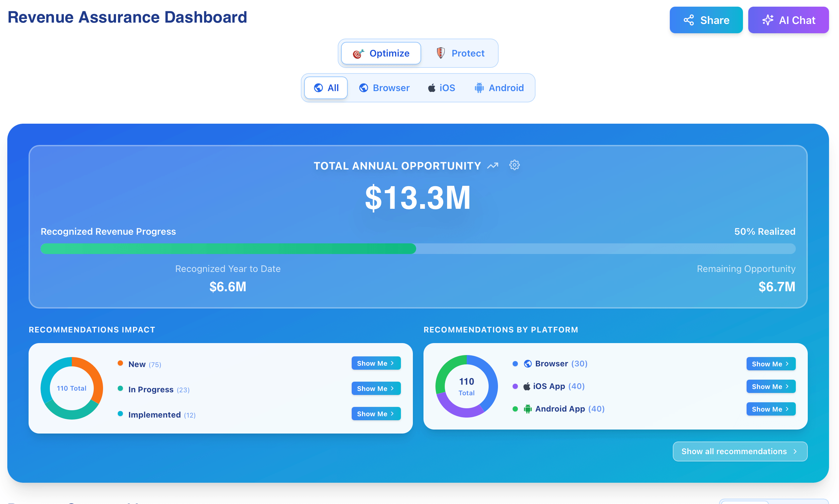Click the $6.6M recognized year to date value
The image size is (839, 504).
click(228, 287)
